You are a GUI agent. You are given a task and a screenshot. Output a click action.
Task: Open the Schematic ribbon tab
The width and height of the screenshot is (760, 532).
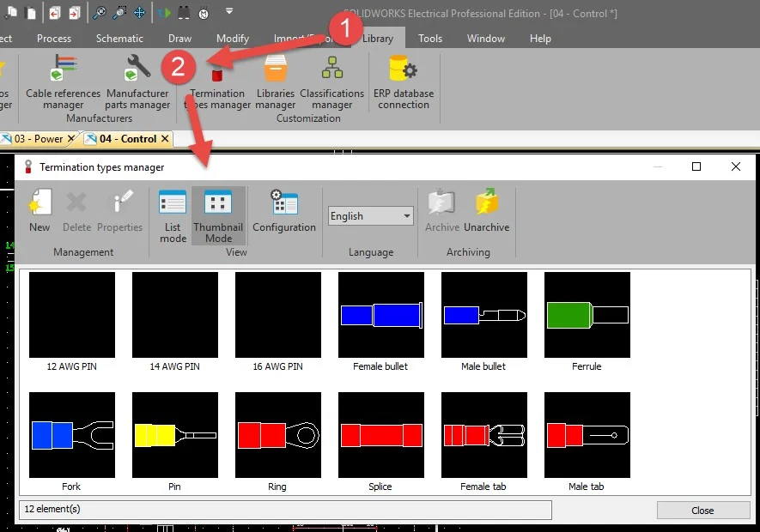pyautogui.click(x=119, y=39)
